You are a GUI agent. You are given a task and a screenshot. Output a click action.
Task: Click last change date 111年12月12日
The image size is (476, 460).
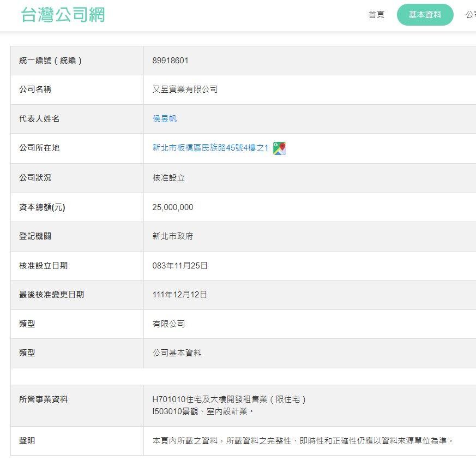point(180,295)
